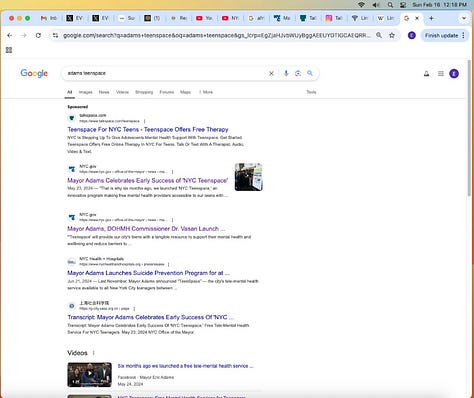Focus the Chrome address bar URL
This screenshot has width=474, height=398.
coord(217,35)
